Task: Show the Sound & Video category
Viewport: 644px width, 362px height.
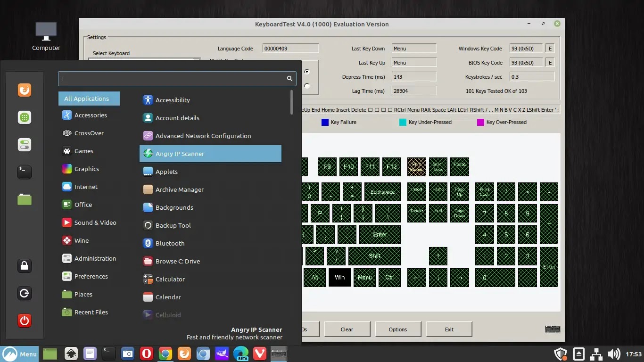Action: 89,222
